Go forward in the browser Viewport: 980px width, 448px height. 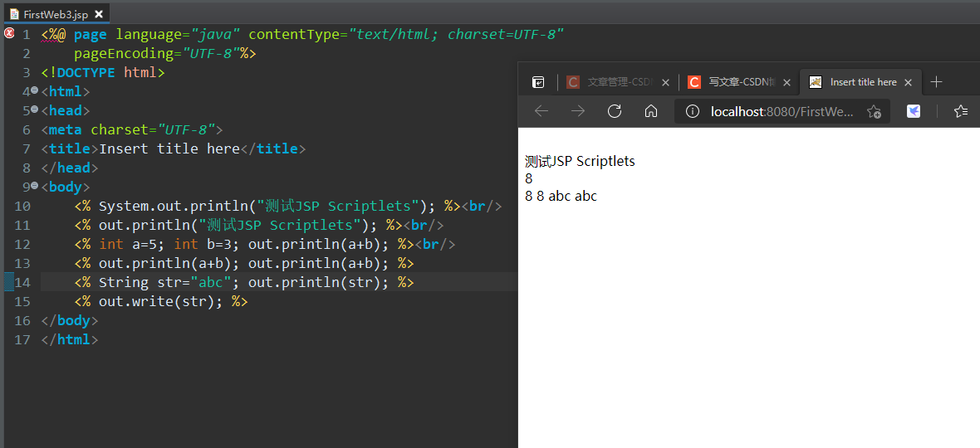578,111
